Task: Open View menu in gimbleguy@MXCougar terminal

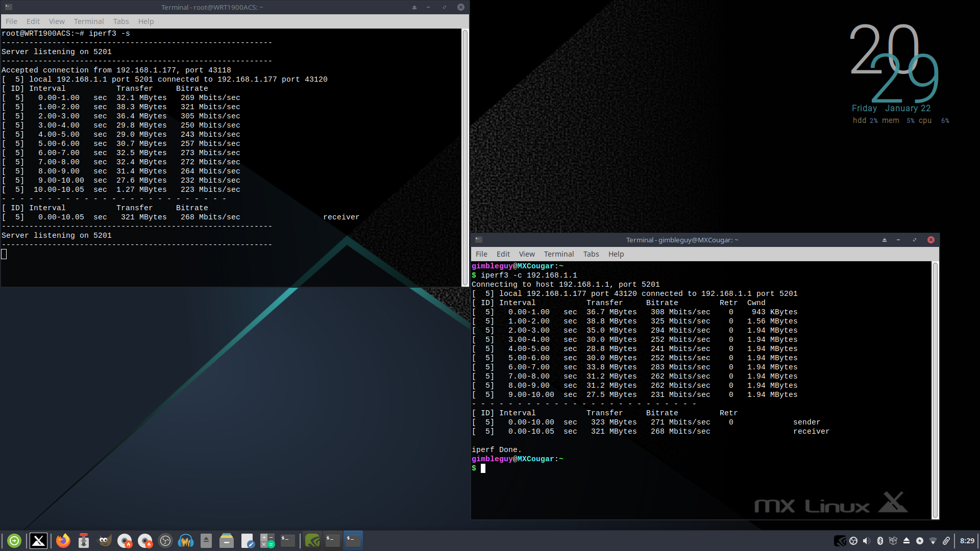Action: tap(527, 254)
